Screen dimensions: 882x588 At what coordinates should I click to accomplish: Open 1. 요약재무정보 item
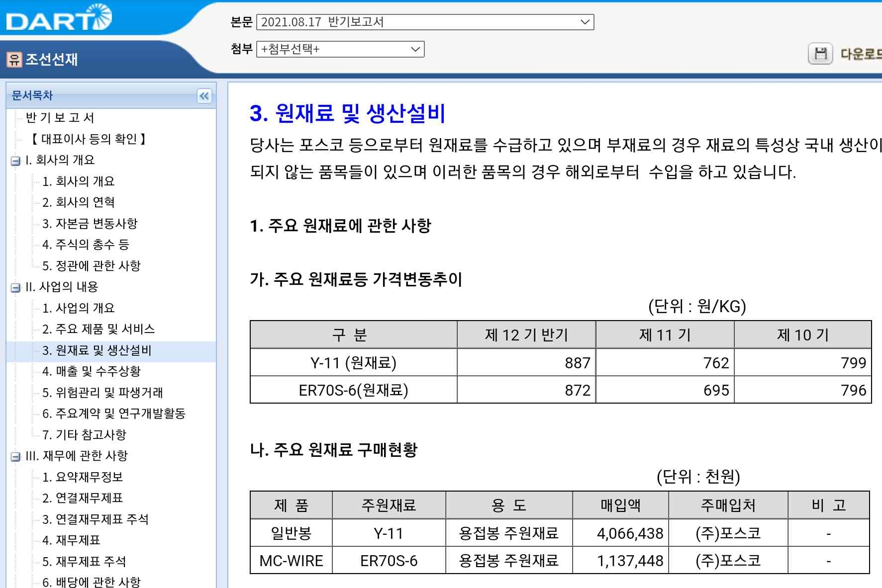tap(82, 477)
